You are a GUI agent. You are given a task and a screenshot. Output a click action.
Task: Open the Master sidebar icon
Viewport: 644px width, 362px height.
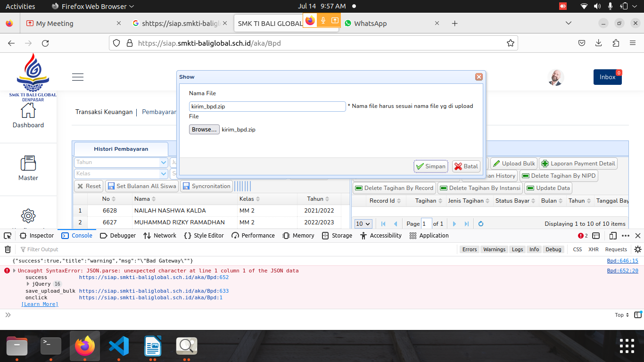tap(28, 168)
